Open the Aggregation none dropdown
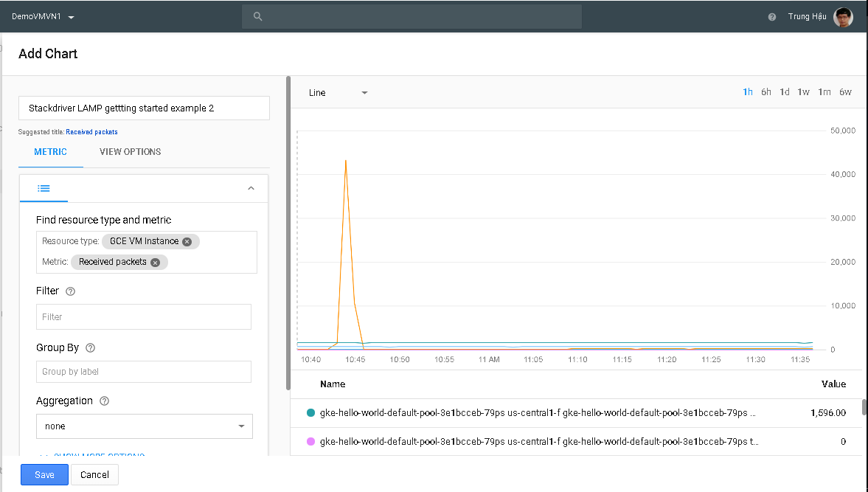The image size is (868, 492). click(145, 426)
